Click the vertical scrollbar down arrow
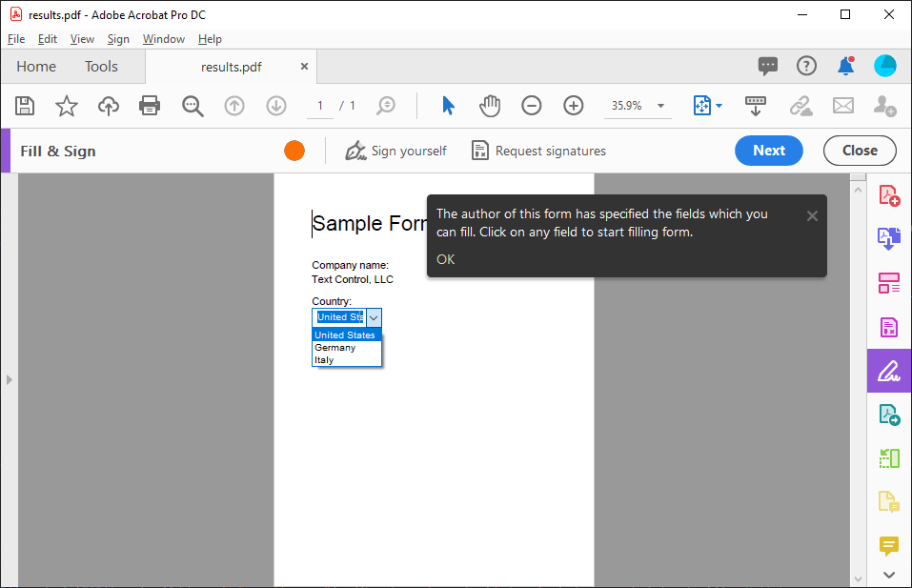912x588 pixels. click(858, 579)
